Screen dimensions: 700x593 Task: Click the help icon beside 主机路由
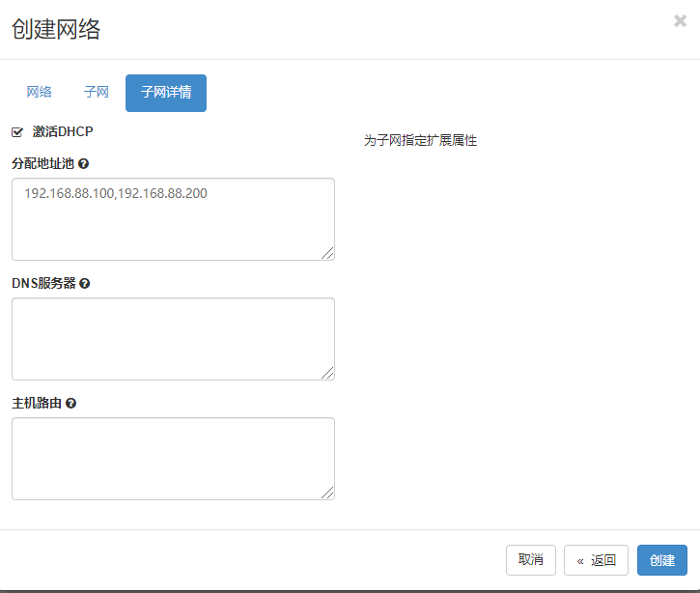click(x=71, y=404)
